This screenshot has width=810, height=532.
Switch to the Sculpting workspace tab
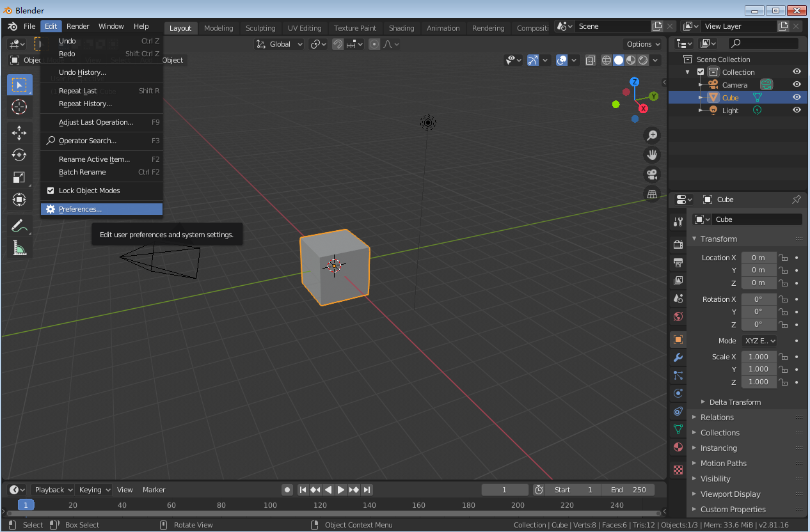pyautogui.click(x=260, y=28)
